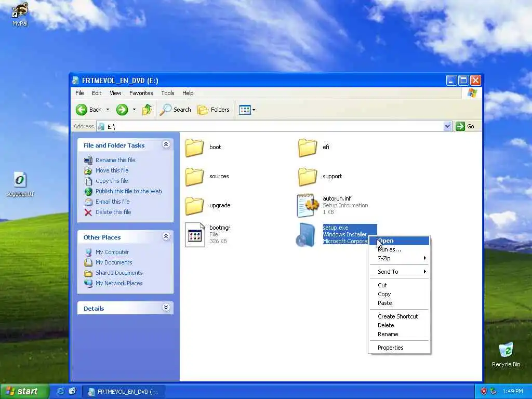The height and width of the screenshot is (399, 532).
Task: Open the File menu
Action: point(79,93)
